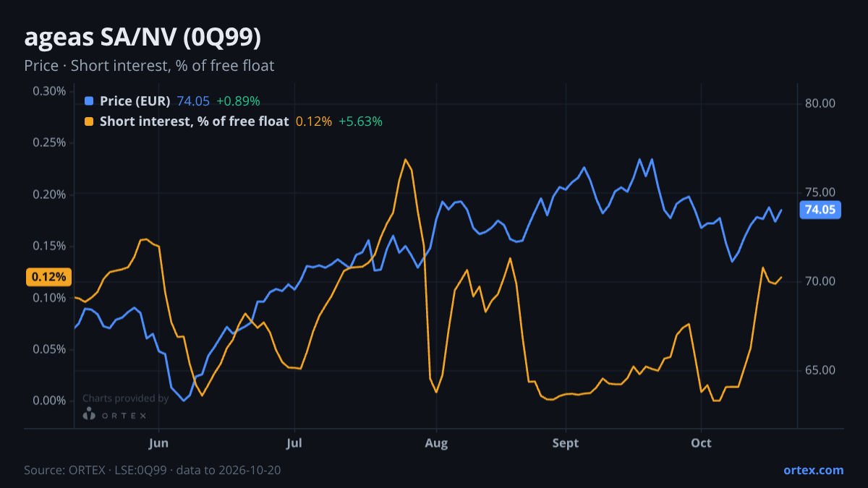868x488 pixels.
Task: Click the +5.63% short interest change value
Action: click(361, 121)
